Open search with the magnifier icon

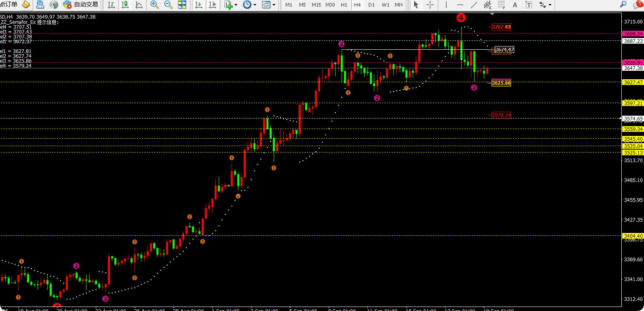pos(623,4)
